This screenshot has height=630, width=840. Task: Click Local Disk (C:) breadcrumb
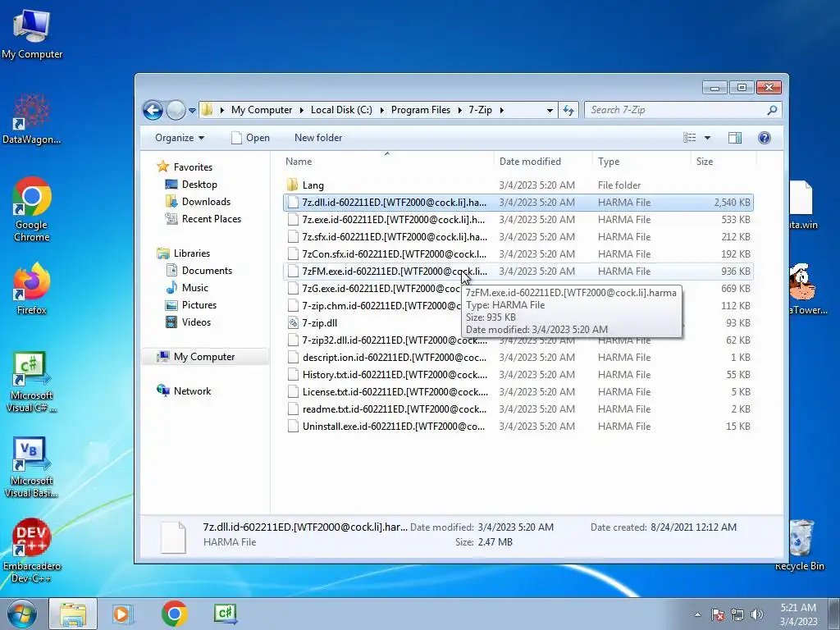point(341,110)
